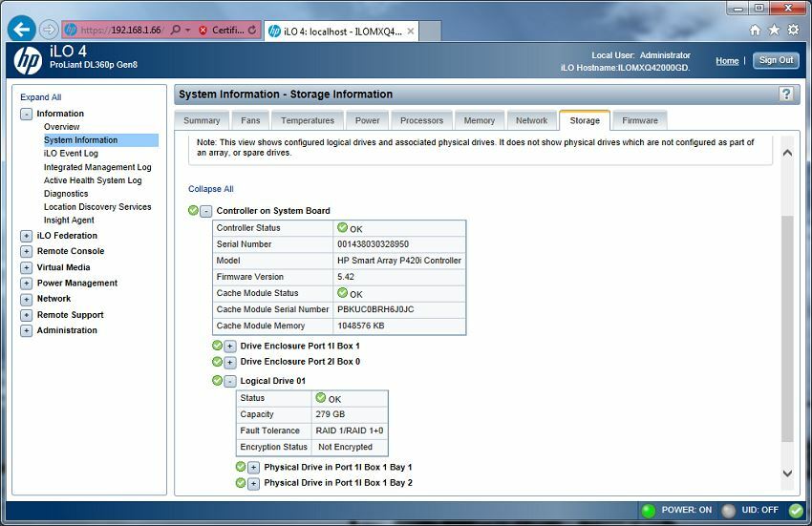The width and height of the screenshot is (812, 526).
Task: Open Diagnostics in the sidebar
Action: (x=66, y=194)
